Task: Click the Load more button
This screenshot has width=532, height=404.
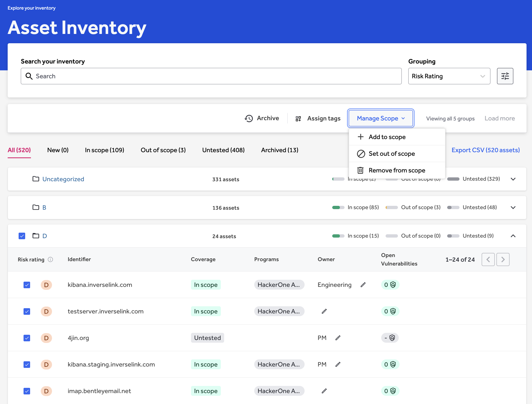Action: click(x=499, y=119)
